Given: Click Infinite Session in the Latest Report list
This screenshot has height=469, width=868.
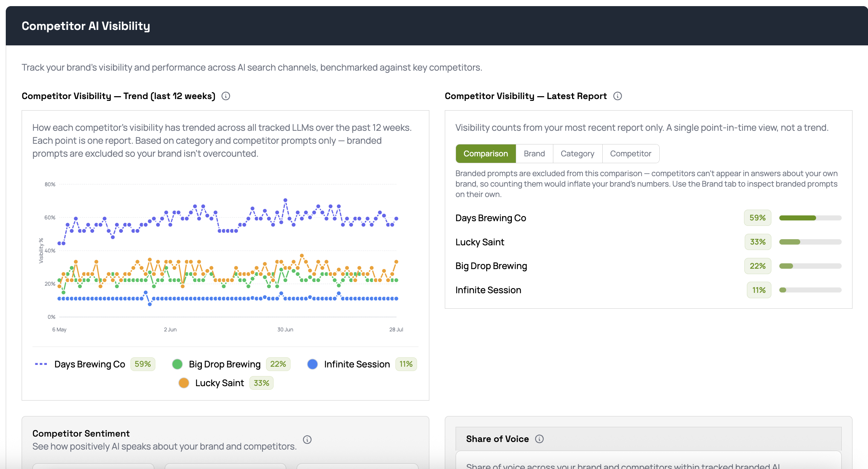Looking at the screenshot, I should pyautogui.click(x=488, y=290).
